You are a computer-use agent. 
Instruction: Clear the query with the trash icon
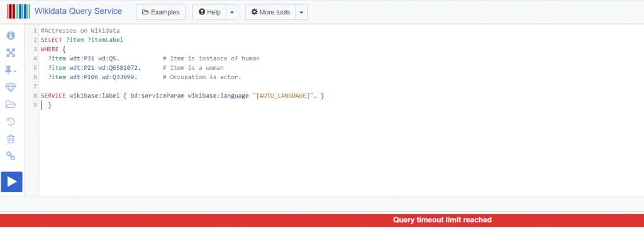11,139
